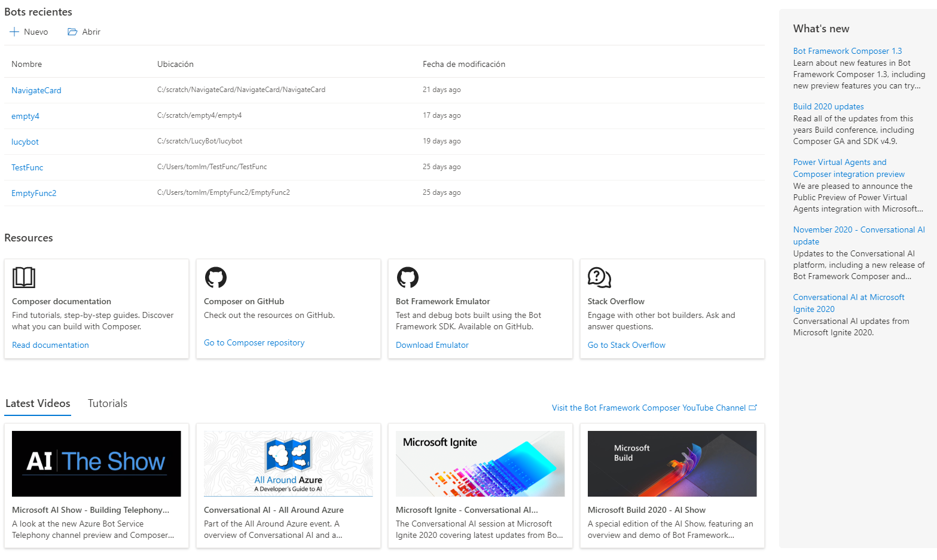Viewport: 937px width, 560px height.
Task: Open the lucybot project
Action: [x=25, y=142]
